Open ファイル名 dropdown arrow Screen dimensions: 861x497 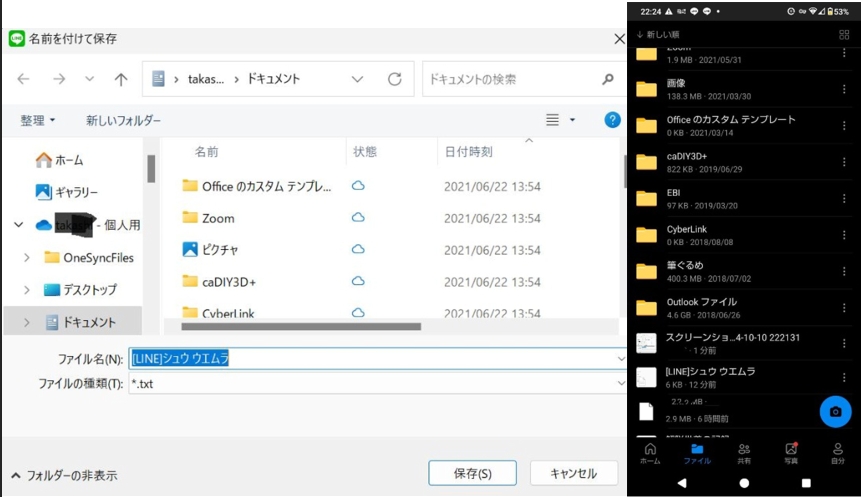pyautogui.click(x=620, y=359)
